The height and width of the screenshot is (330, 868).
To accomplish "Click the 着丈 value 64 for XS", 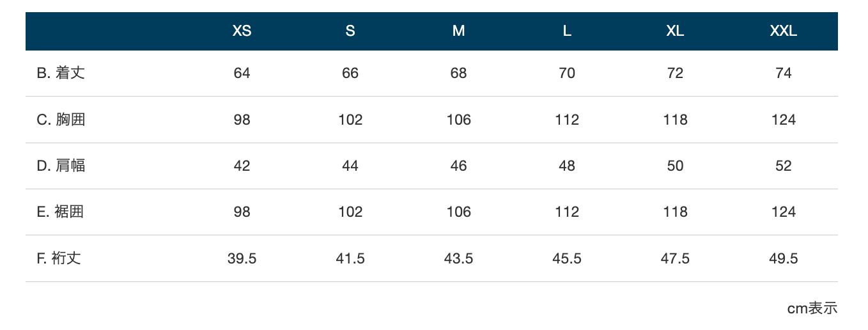I will 242,73.
